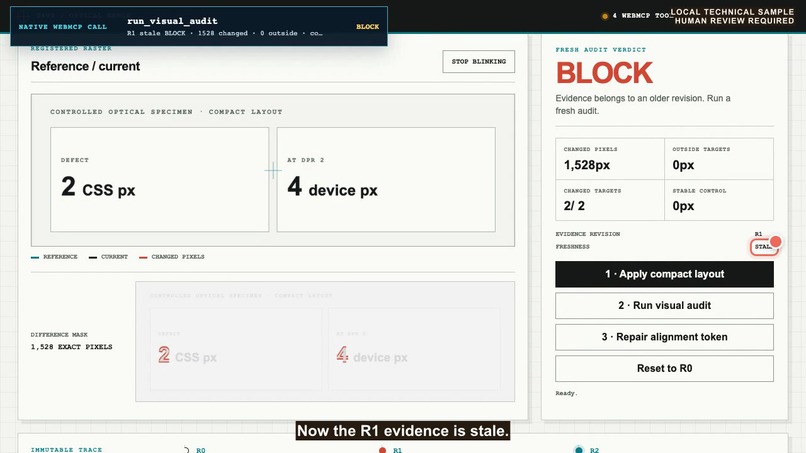Click the '2 CSS px' defect card

[x=159, y=179]
